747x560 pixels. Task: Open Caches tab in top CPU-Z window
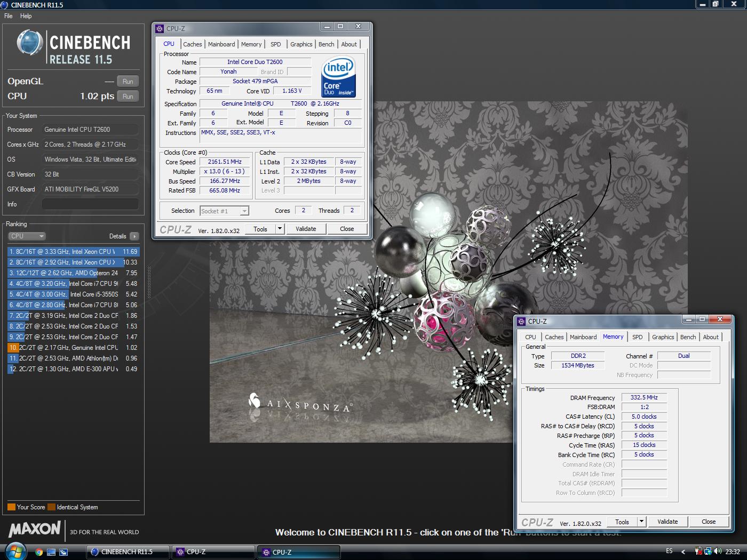(192, 44)
